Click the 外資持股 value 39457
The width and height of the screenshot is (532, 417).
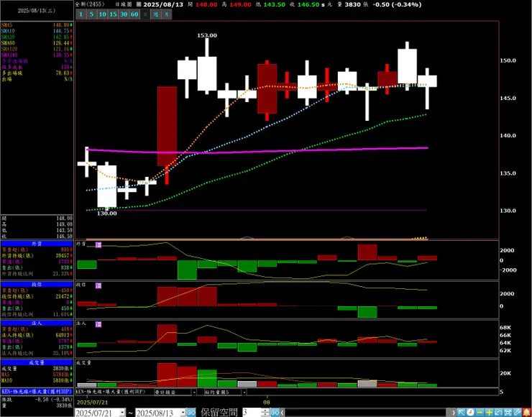(x=63, y=255)
